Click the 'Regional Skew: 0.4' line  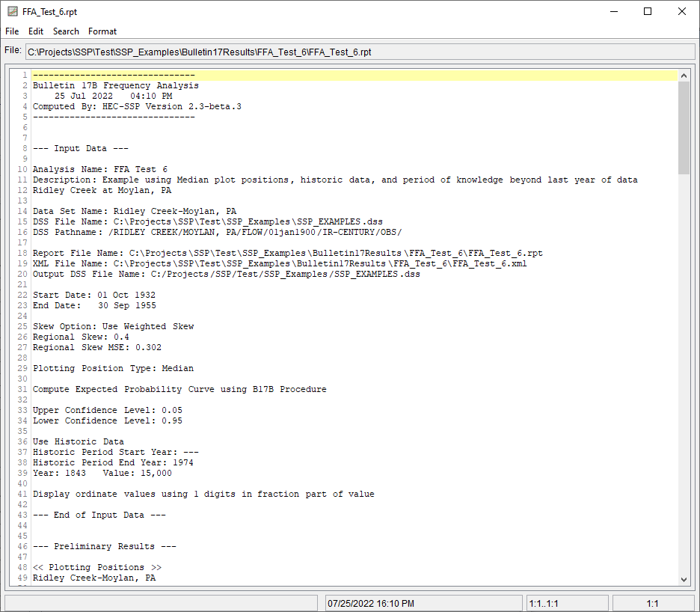81,337
